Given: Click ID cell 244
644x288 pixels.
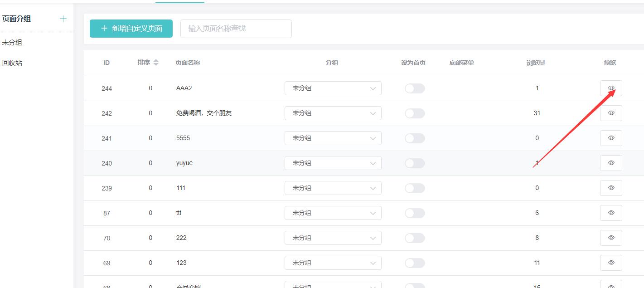Looking at the screenshot, I should click(107, 88).
